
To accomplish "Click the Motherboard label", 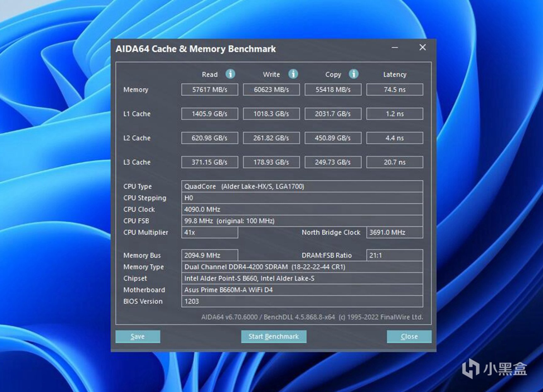I will [144, 290].
